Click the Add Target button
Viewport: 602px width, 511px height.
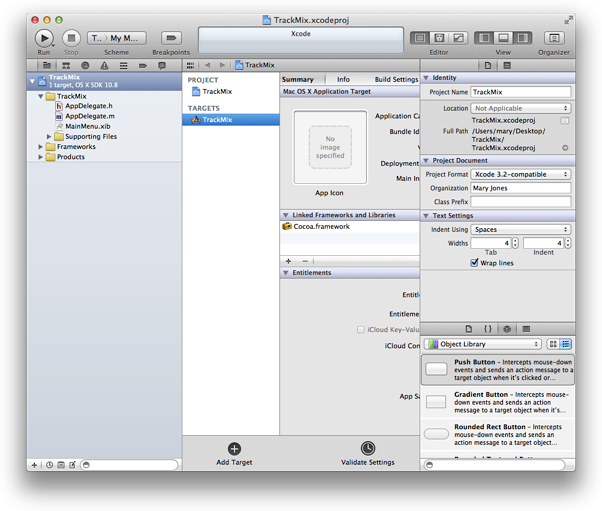pos(234,453)
